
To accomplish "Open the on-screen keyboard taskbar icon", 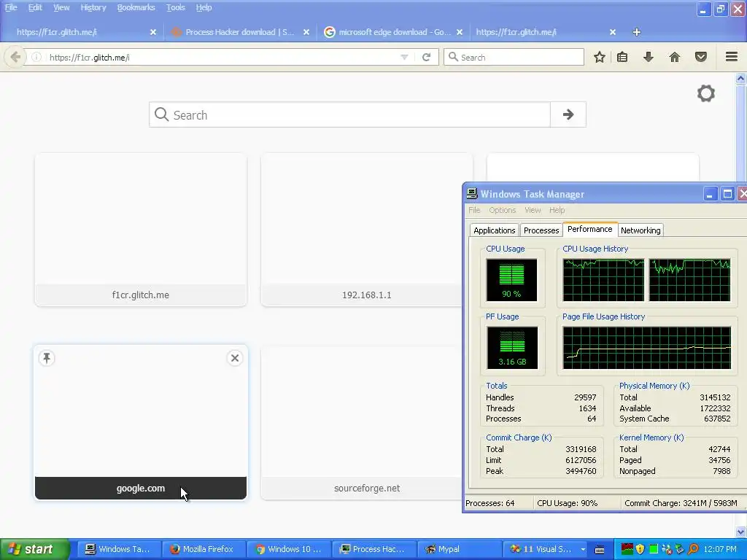I will pos(600,550).
